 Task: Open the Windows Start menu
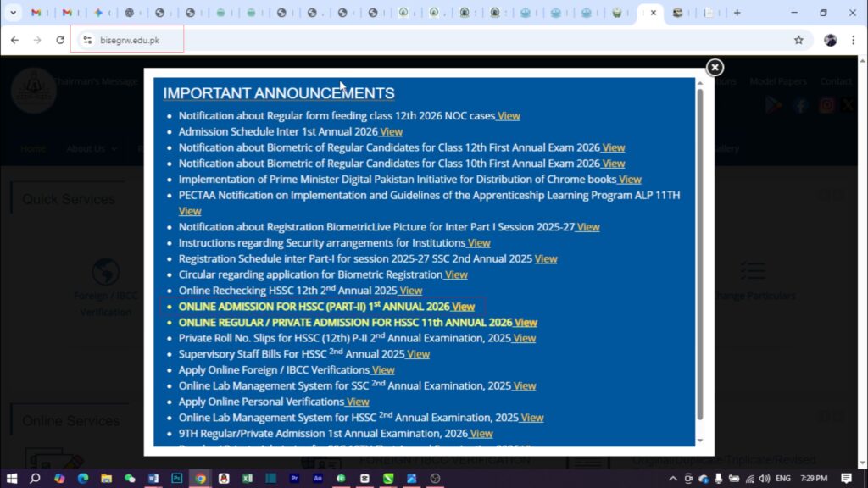[12, 479]
